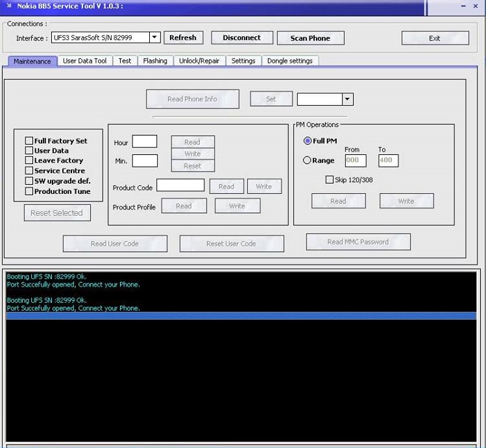The height and width of the screenshot is (448, 486).
Task: Open the Test tab
Action: click(x=125, y=61)
